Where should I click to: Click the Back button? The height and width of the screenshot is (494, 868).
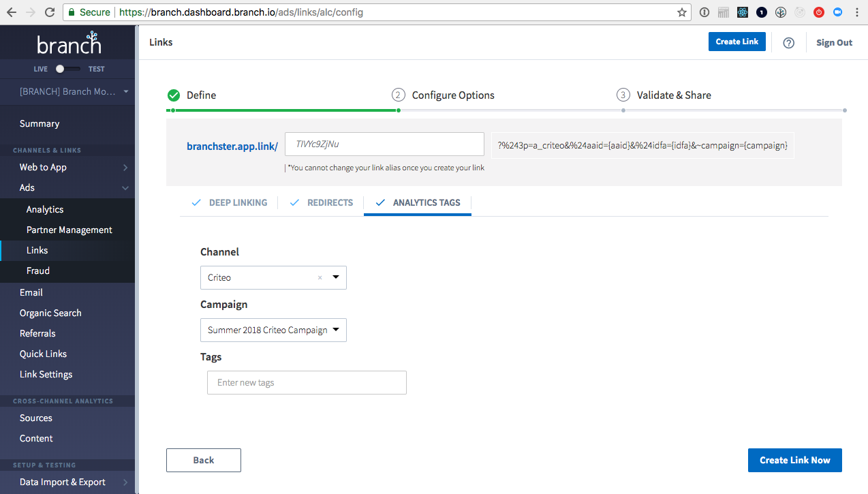(204, 460)
